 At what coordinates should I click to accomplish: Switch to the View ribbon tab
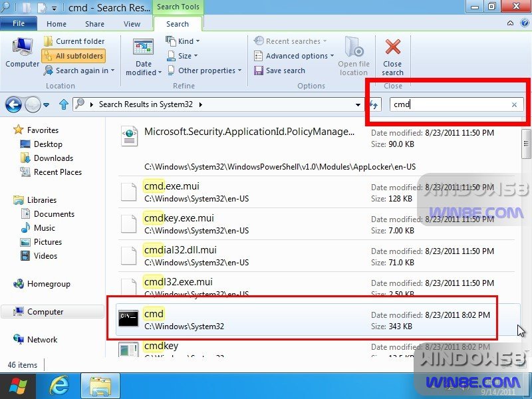(132, 24)
